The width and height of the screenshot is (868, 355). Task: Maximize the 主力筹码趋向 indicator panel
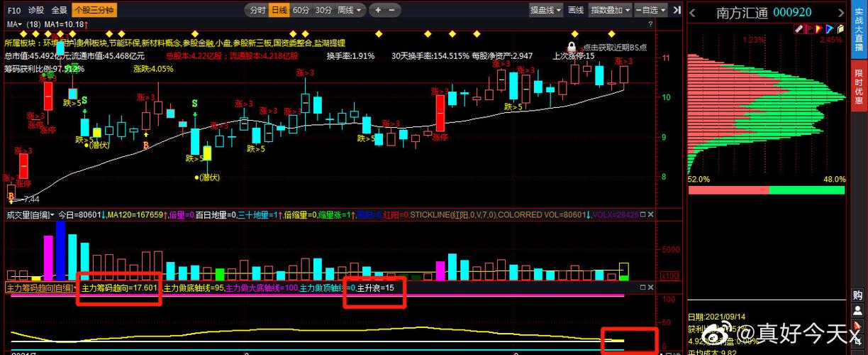point(642,288)
